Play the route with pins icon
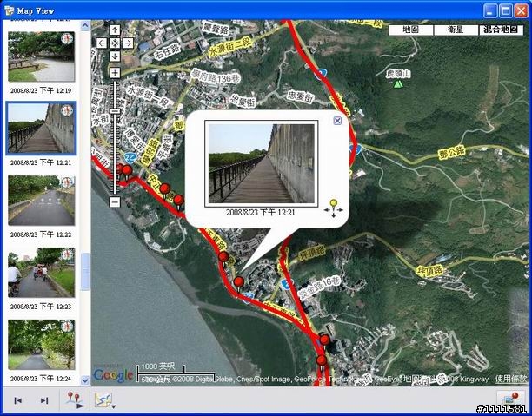Screen dimensions: 532x416 click(x=76, y=400)
